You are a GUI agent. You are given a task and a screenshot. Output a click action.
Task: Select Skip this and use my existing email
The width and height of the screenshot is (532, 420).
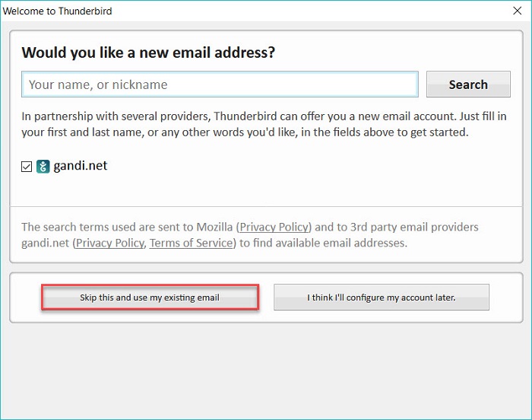[150, 297]
